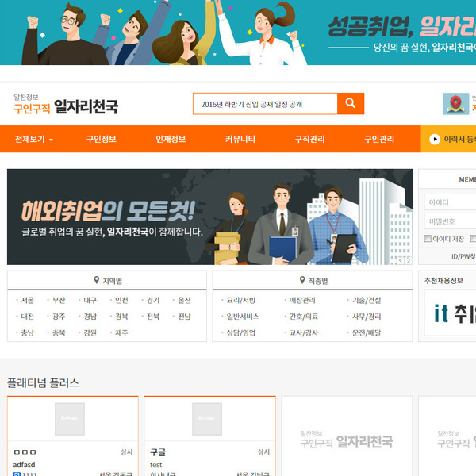The height and width of the screenshot is (476, 476).
Task: Select 경남 region link
Action: point(90,317)
